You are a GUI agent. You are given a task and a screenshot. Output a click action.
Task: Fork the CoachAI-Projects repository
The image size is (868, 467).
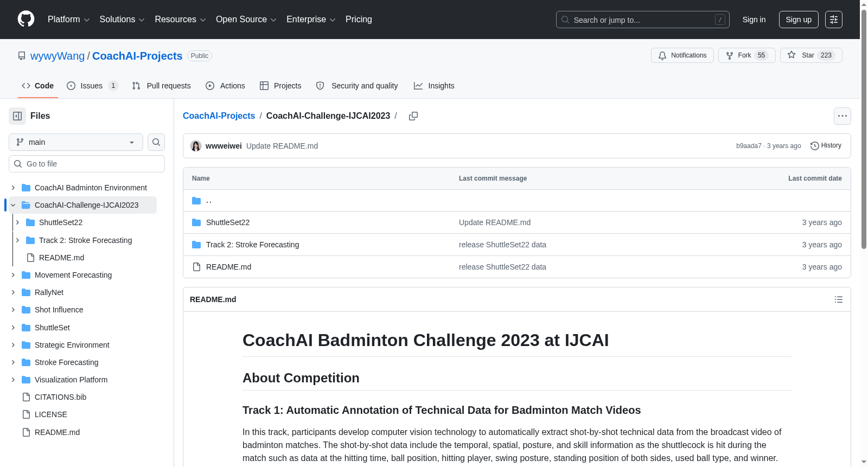click(747, 55)
